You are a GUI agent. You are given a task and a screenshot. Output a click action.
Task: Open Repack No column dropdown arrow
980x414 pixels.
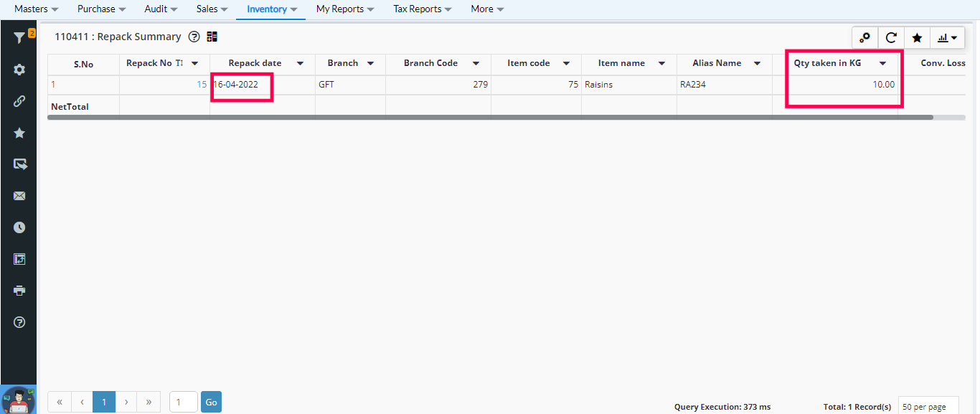[x=194, y=64]
